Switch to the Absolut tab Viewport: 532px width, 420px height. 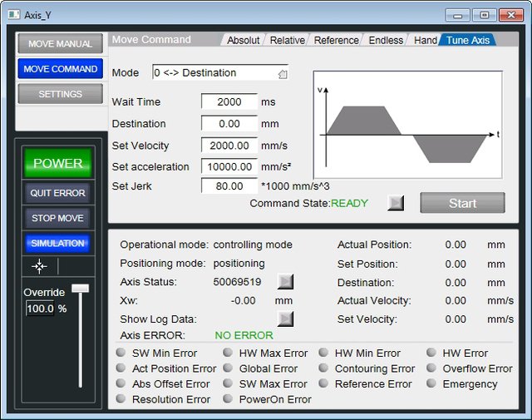(x=243, y=41)
